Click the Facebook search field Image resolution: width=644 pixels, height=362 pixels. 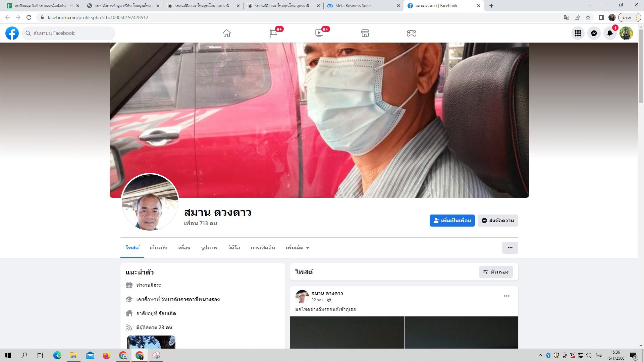tap(69, 33)
